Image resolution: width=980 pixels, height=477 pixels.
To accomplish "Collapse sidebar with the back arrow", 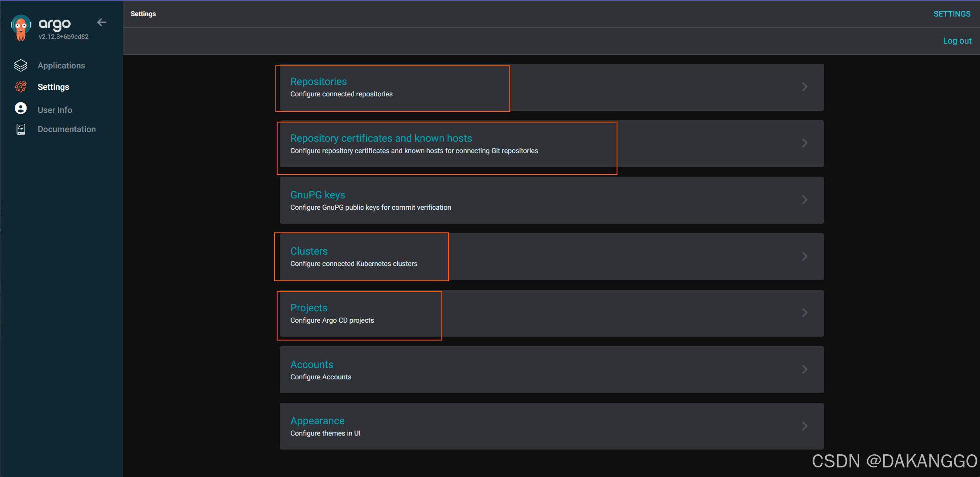I will pyautogui.click(x=102, y=22).
